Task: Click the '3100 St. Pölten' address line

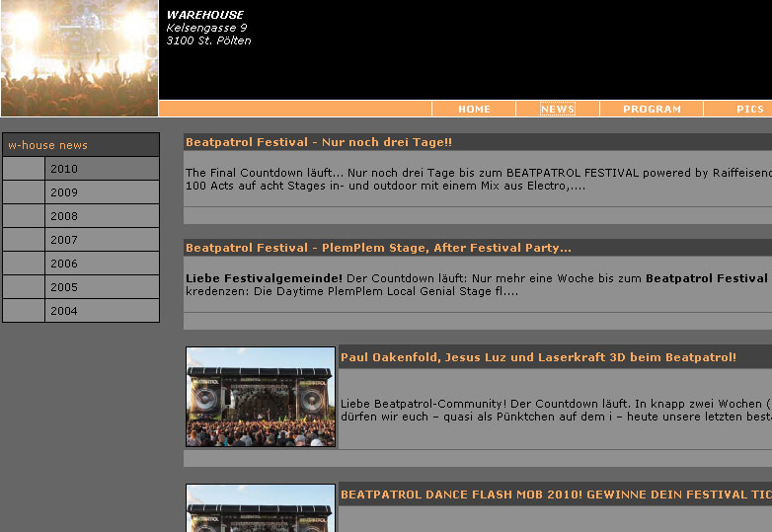Action: coord(208,40)
